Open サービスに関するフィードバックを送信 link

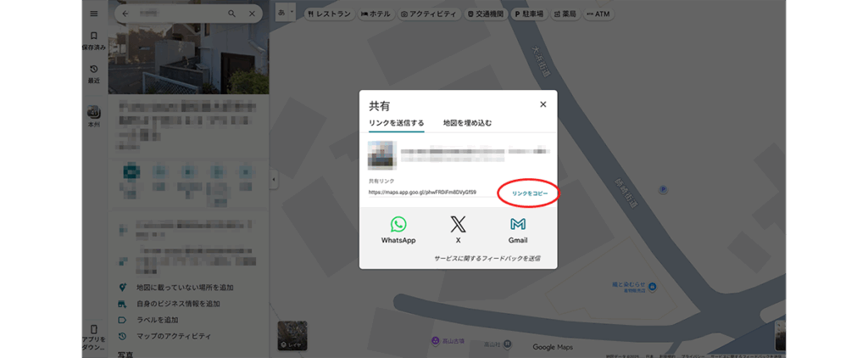(x=487, y=258)
